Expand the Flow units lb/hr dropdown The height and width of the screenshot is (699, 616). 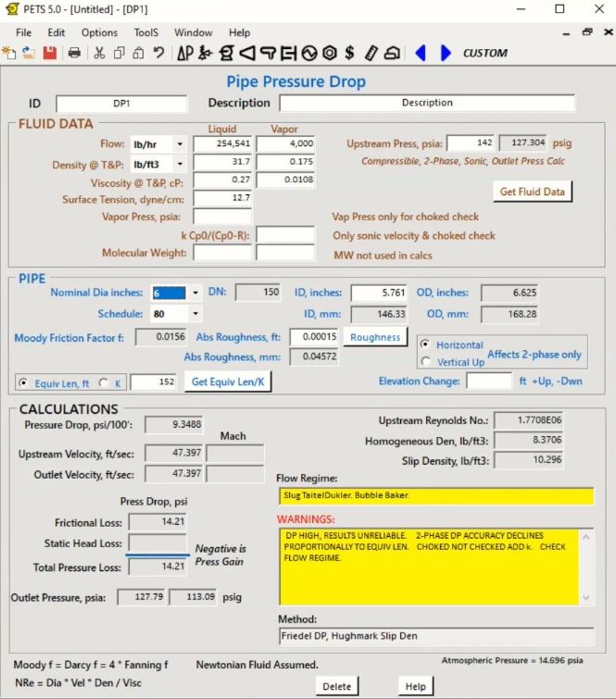click(179, 144)
